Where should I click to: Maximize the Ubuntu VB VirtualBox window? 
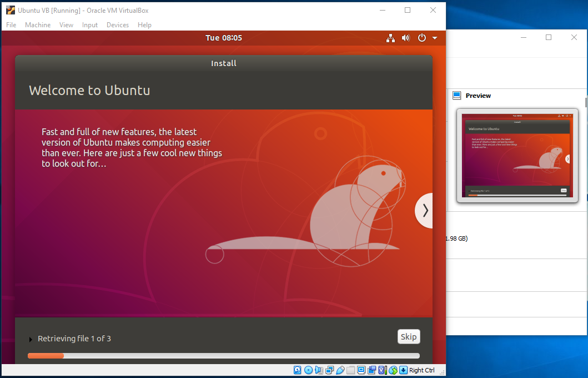point(408,10)
